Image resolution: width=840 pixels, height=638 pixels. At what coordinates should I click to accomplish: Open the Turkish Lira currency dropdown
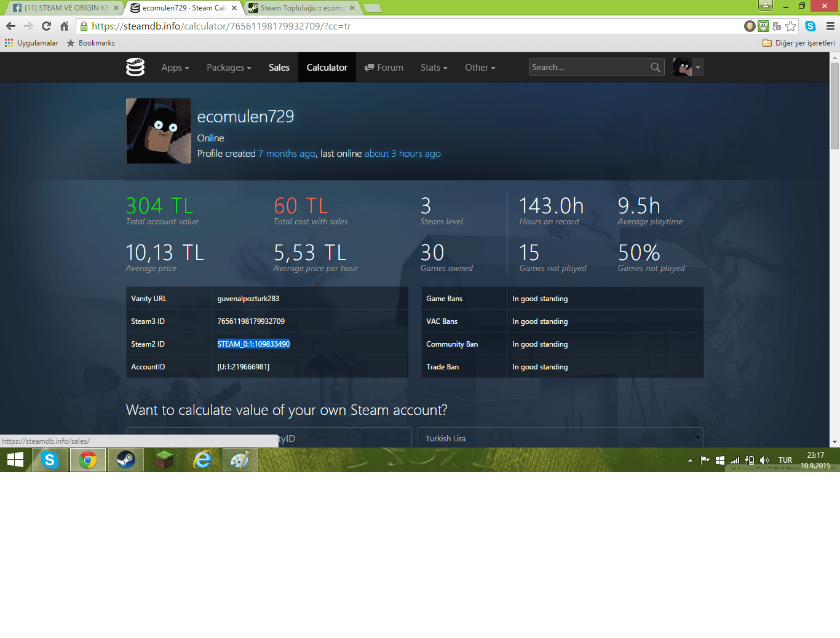pos(560,438)
